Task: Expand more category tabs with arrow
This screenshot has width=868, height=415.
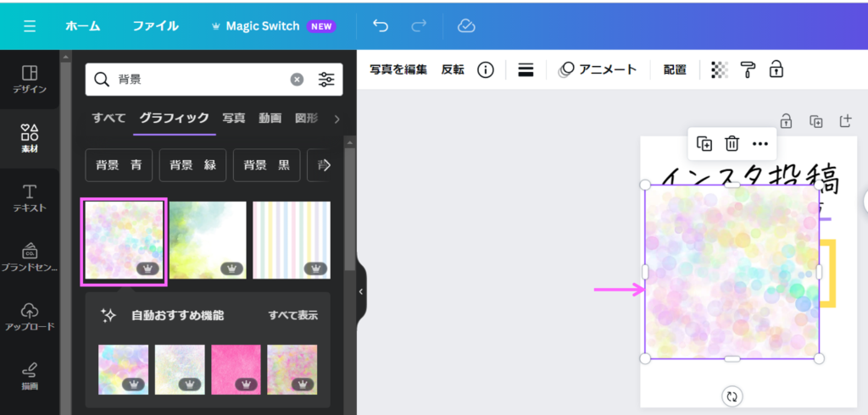Action: [x=337, y=119]
